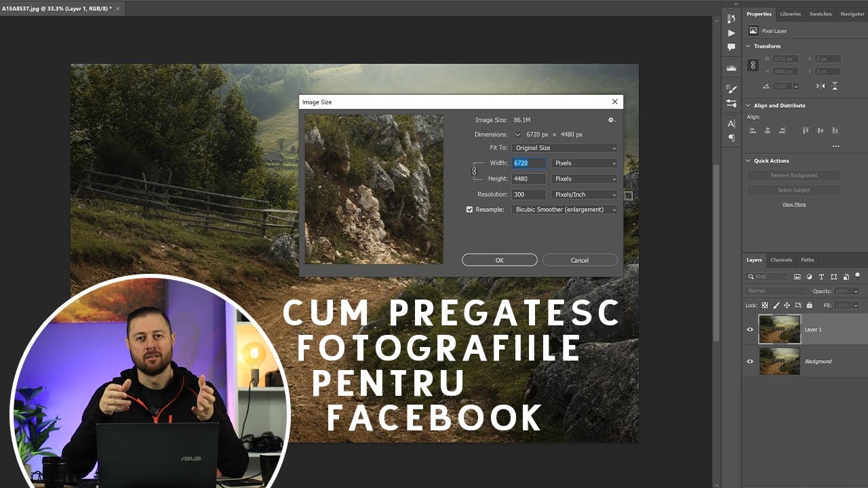Open the Bicubic Smoother resample method dropdown
This screenshot has width=868, height=488.
point(565,209)
